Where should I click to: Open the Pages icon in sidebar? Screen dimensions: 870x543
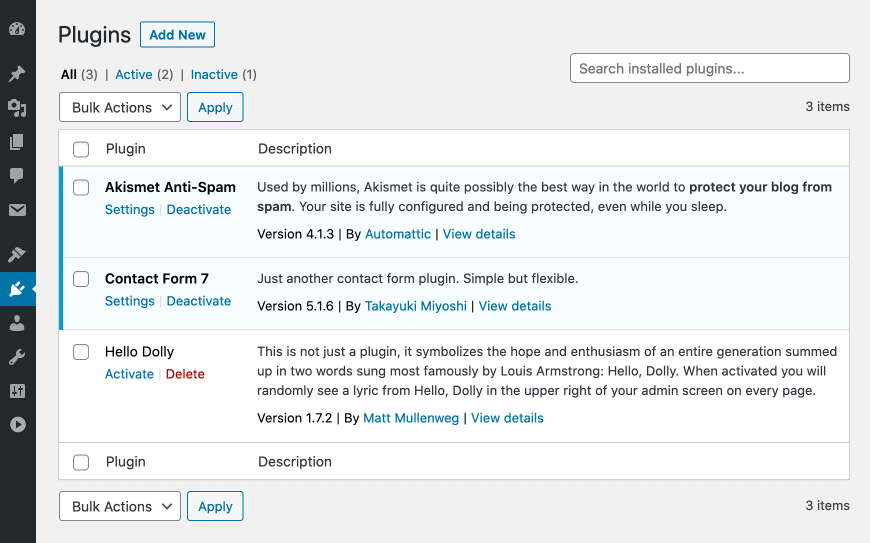pyautogui.click(x=17, y=141)
